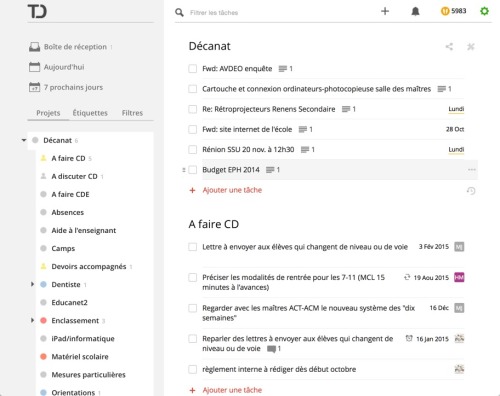
Task: Click the search magnifier icon
Action: (x=179, y=13)
